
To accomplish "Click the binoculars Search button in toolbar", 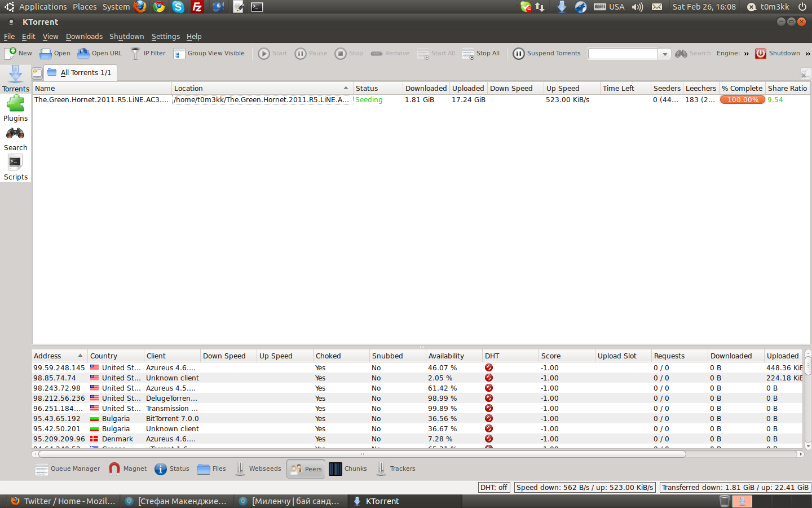I will pyautogui.click(x=693, y=54).
